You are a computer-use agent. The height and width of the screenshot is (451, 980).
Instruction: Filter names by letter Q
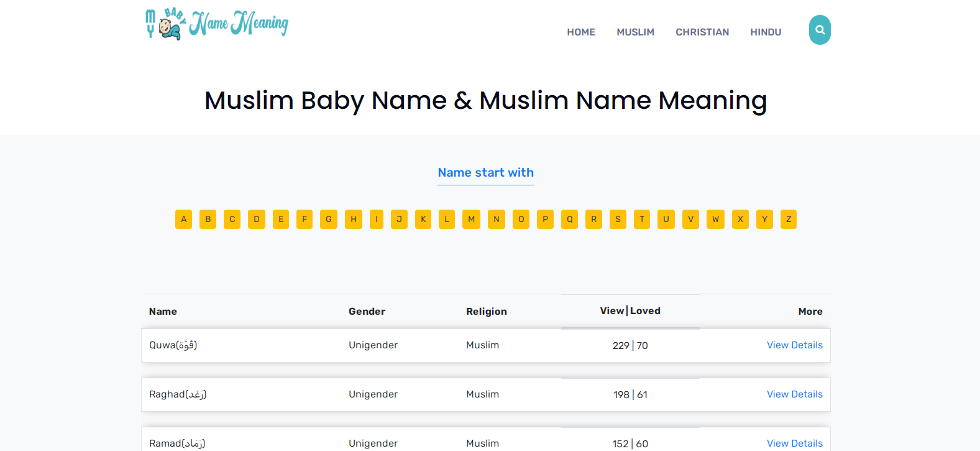click(x=569, y=220)
